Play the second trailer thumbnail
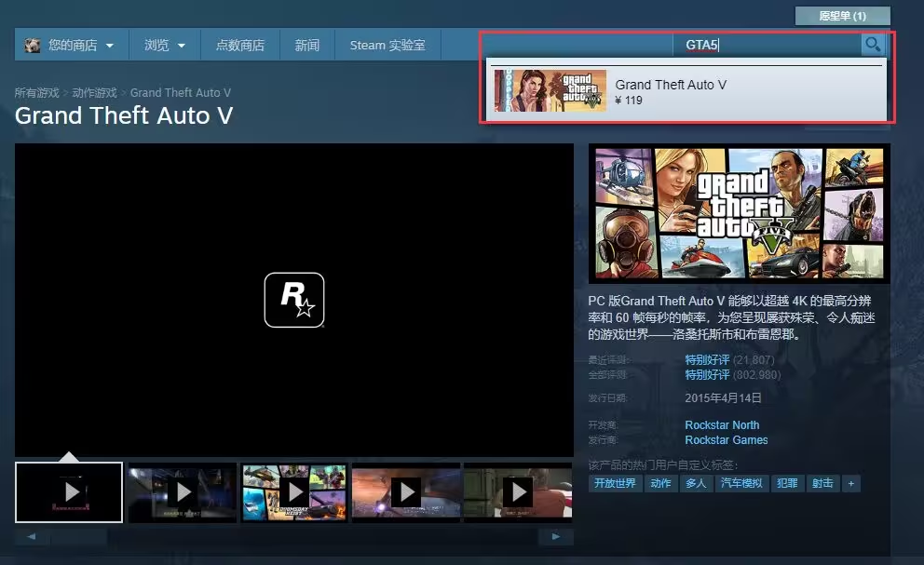The width and height of the screenshot is (924, 565). tap(182, 492)
